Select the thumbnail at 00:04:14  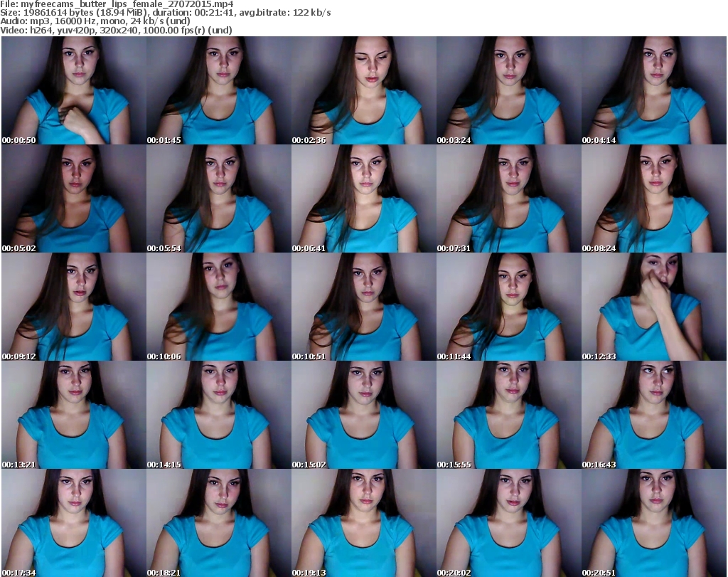(x=654, y=90)
